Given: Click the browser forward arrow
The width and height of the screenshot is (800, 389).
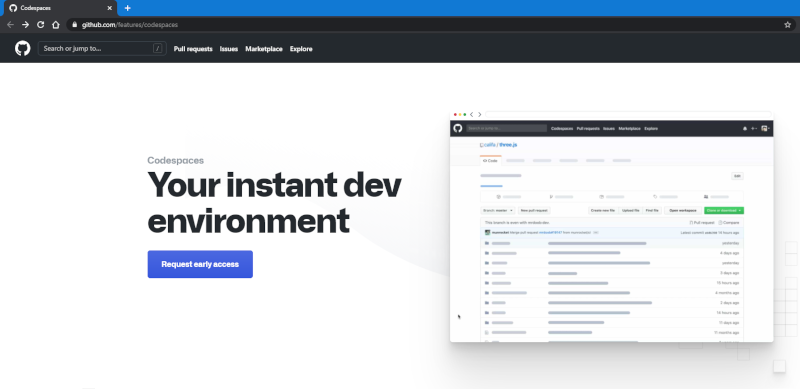Looking at the screenshot, I should coord(26,25).
